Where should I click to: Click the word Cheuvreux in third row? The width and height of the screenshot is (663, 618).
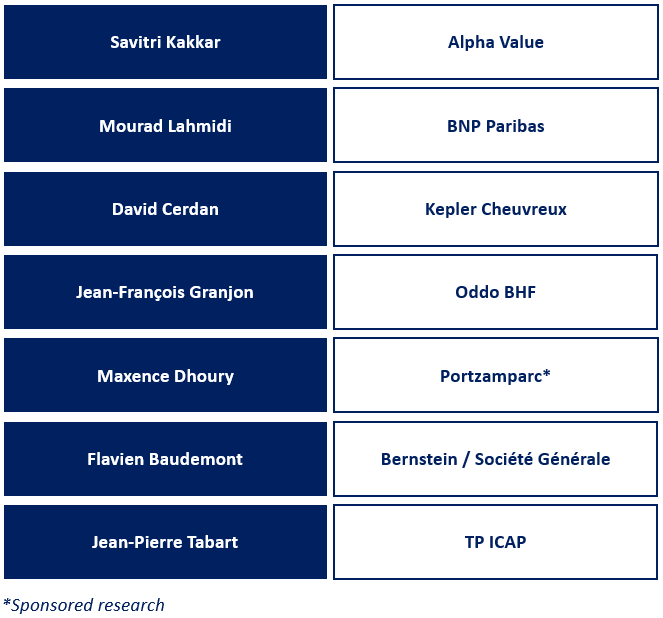click(524, 209)
